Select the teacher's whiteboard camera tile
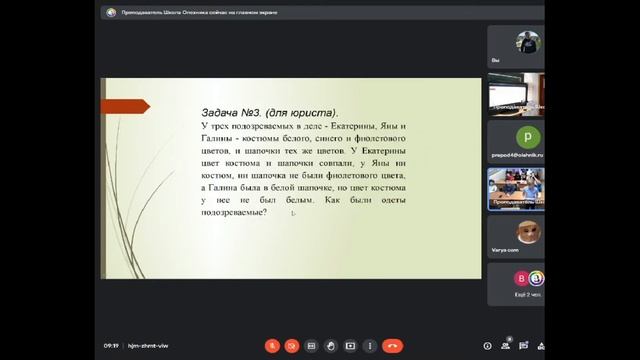 [x=516, y=94]
